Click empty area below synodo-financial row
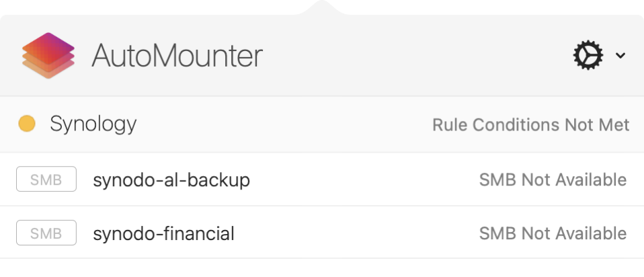The image size is (644, 277). pyautogui.click(x=322, y=268)
